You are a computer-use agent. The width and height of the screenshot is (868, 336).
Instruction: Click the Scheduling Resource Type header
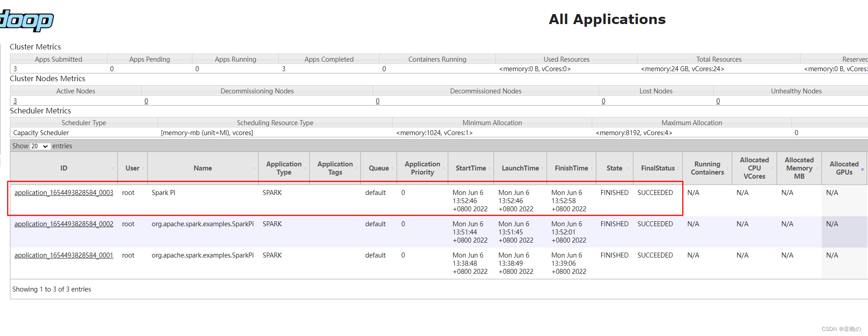tap(275, 123)
